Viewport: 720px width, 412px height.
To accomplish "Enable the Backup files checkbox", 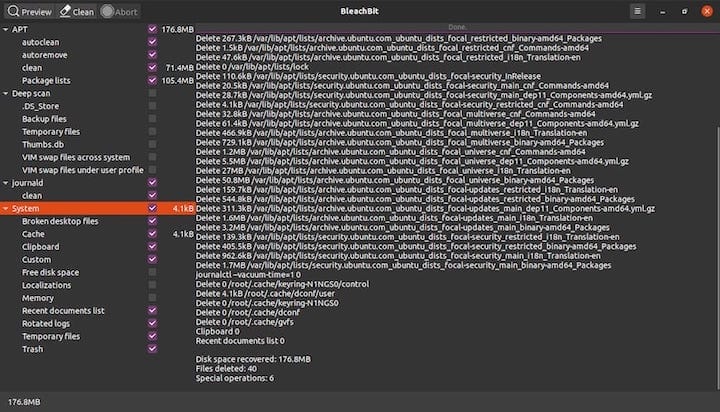I will tap(152, 119).
